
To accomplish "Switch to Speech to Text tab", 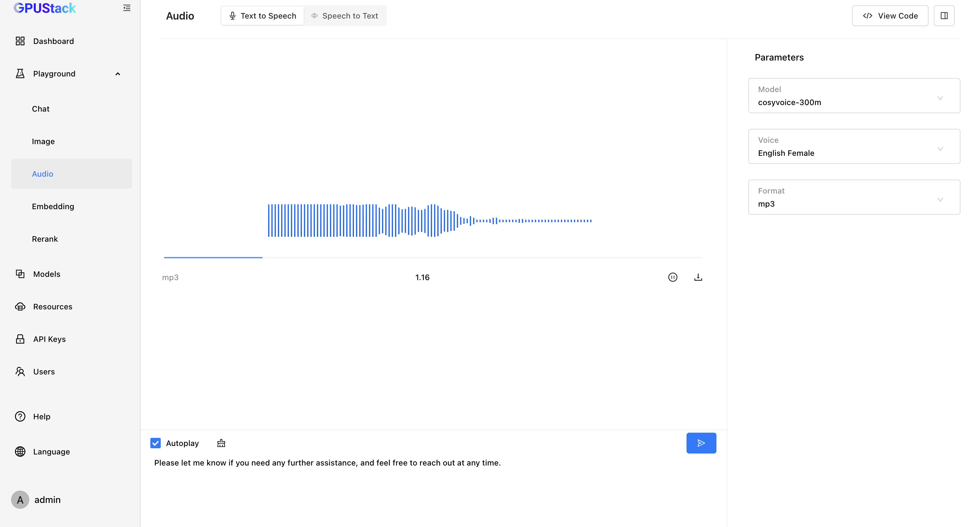I will 345,16.
